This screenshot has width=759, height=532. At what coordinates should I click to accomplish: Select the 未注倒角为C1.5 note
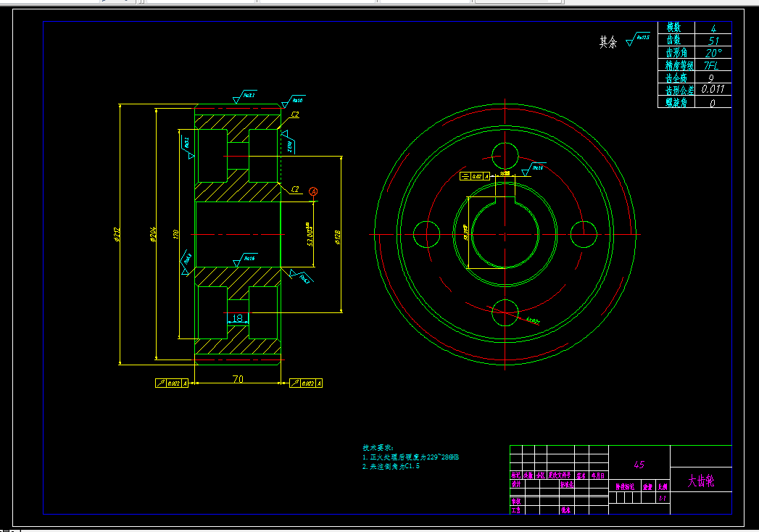[x=391, y=467]
